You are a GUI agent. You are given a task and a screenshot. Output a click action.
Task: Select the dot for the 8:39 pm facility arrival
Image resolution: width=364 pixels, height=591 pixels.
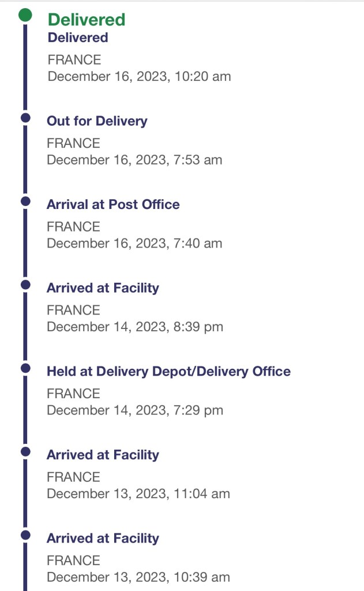[25, 285]
